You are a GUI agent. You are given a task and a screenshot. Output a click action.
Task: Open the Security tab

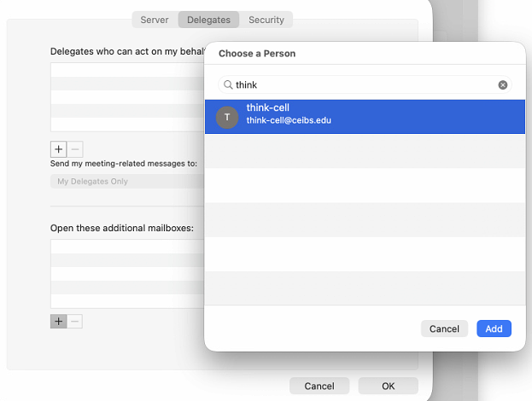coord(266,20)
